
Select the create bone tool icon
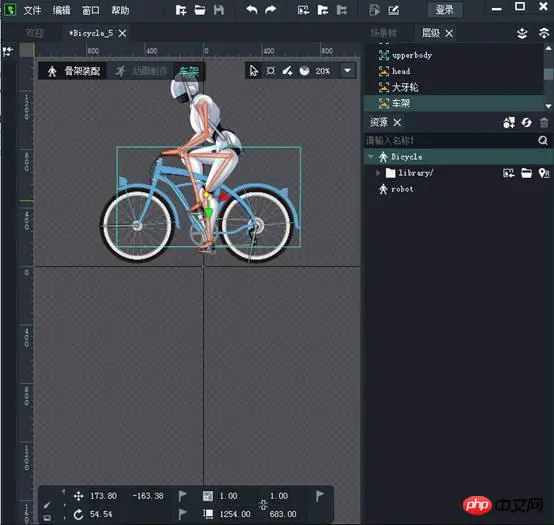pos(287,71)
